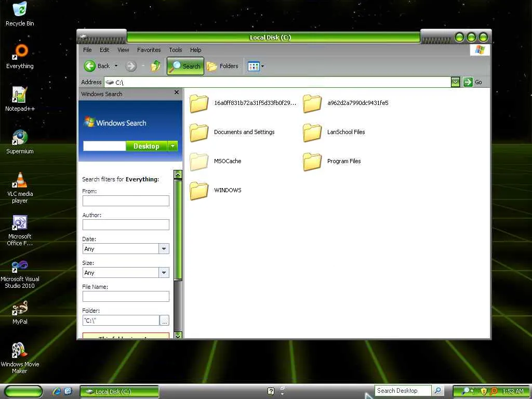Open the File menu
The height and width of the screenshot is (399, 532).
coord(87,50)
